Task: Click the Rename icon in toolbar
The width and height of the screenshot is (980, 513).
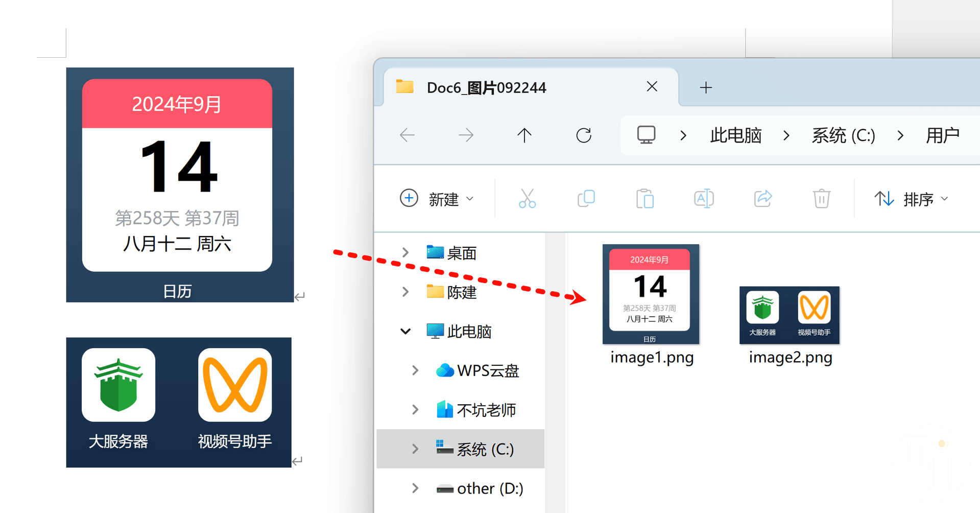Action: click(704, 198)
